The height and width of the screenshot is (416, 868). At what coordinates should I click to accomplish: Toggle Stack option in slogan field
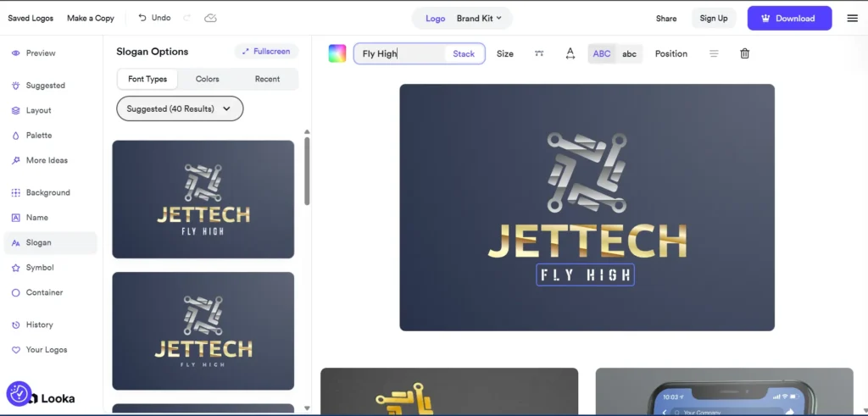pyautogui.click(x=464, y=53)
